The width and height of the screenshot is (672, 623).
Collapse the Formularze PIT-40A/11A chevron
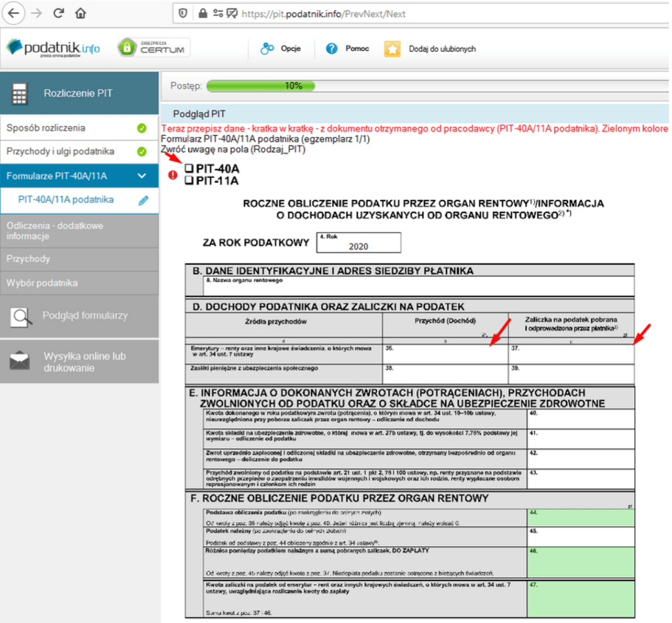click(142, 176)
